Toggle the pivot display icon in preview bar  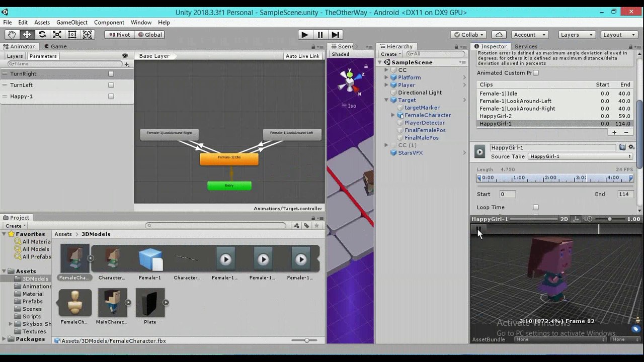click(x=576, y=219)
